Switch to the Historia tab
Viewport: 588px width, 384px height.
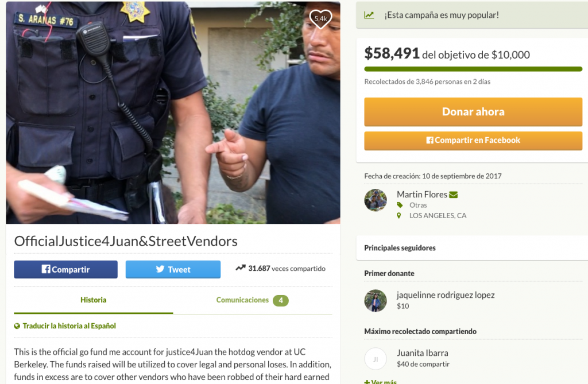(x=94, y=300)
